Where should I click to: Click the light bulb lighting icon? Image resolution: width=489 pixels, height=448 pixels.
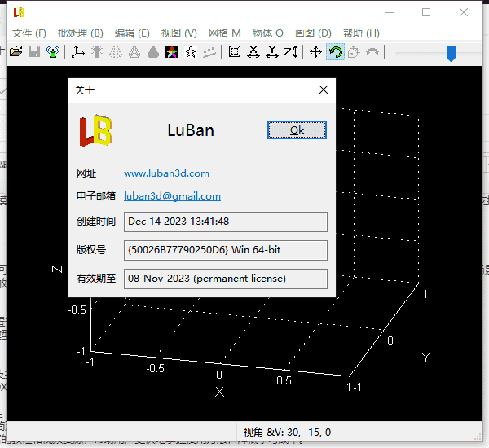[x=97, y=52]
